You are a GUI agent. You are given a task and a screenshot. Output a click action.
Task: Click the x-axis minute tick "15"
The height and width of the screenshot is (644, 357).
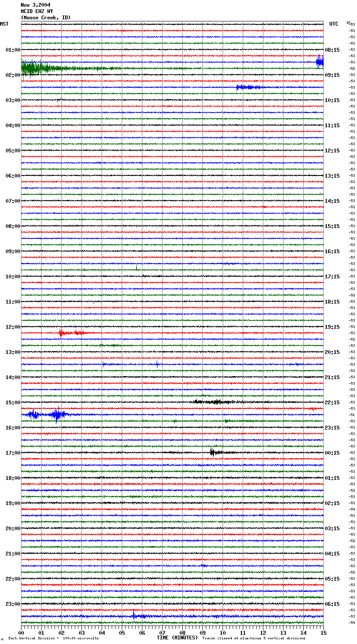pyautogui.click(x=323, y=633)
